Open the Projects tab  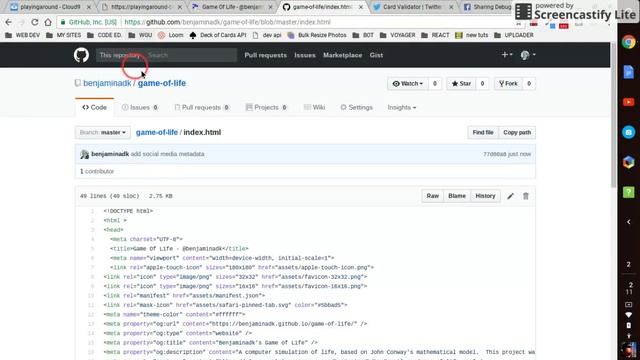(266, 107)
